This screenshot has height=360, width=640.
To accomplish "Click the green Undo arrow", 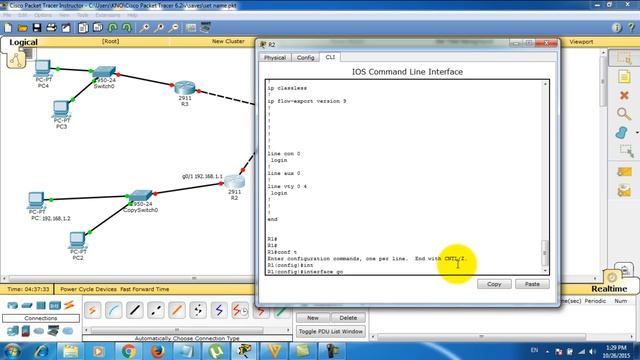I will tap(113, 28).
